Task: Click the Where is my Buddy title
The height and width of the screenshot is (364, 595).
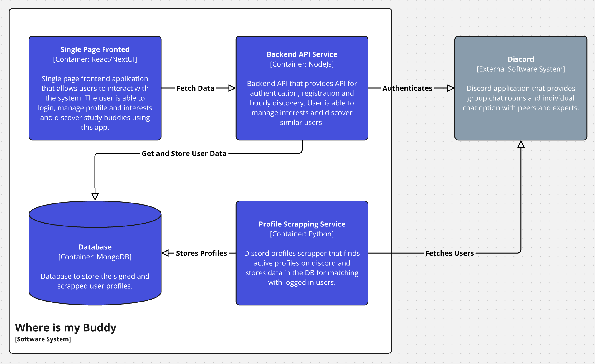Action: 65,327
